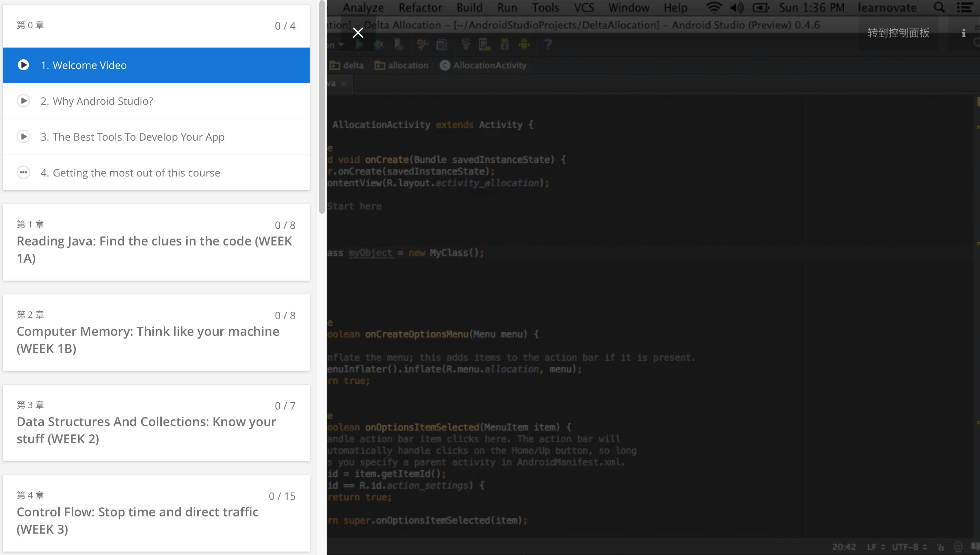
Task: Open lesson 4. Getting the most out of this course
Action: pos(156,173)
